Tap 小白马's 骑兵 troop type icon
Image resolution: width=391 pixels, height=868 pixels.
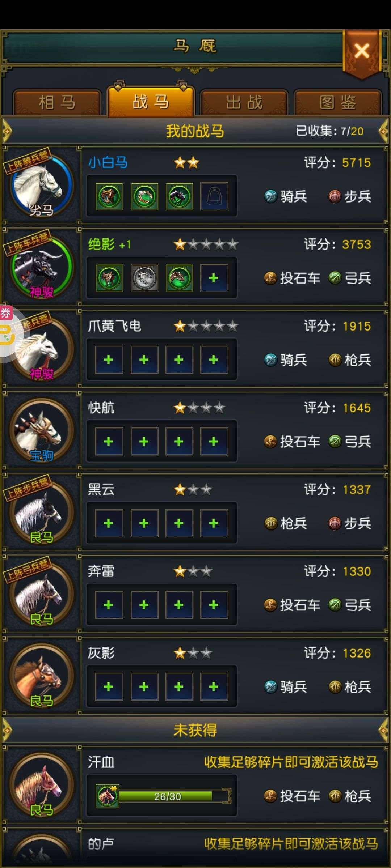click(x=271, y=196)
